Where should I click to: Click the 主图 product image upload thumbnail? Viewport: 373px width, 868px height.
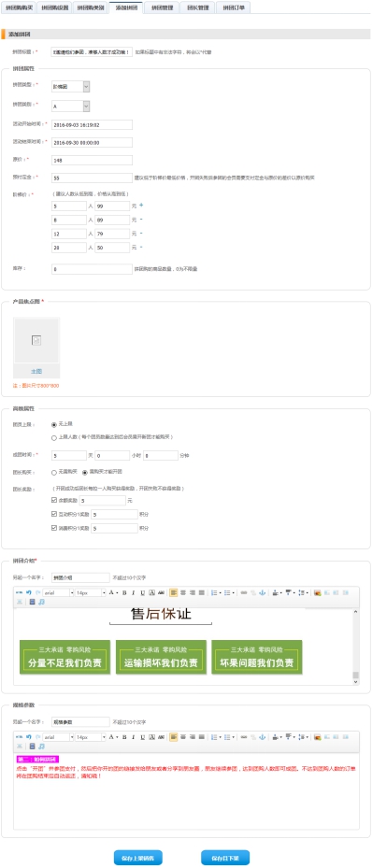click(36, 348)
